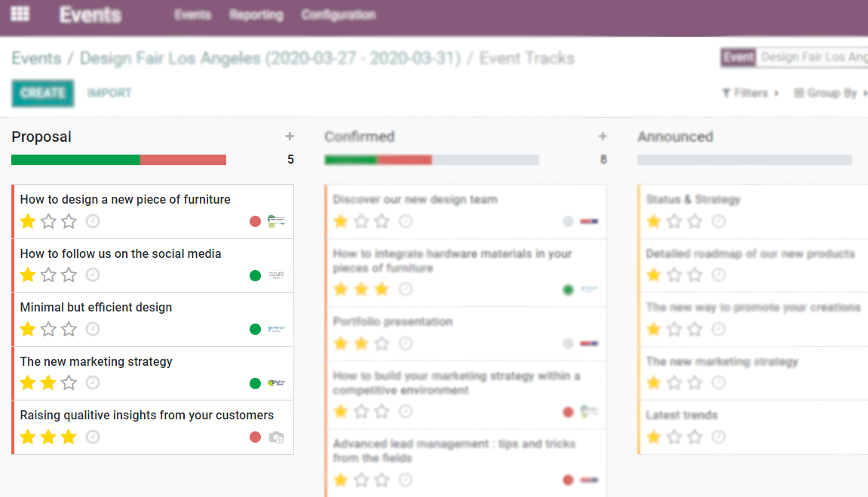Open Design Fair Los Angeles breadcrumb link
The width and height of the screenshot is (868, 497).
[270, 58]
